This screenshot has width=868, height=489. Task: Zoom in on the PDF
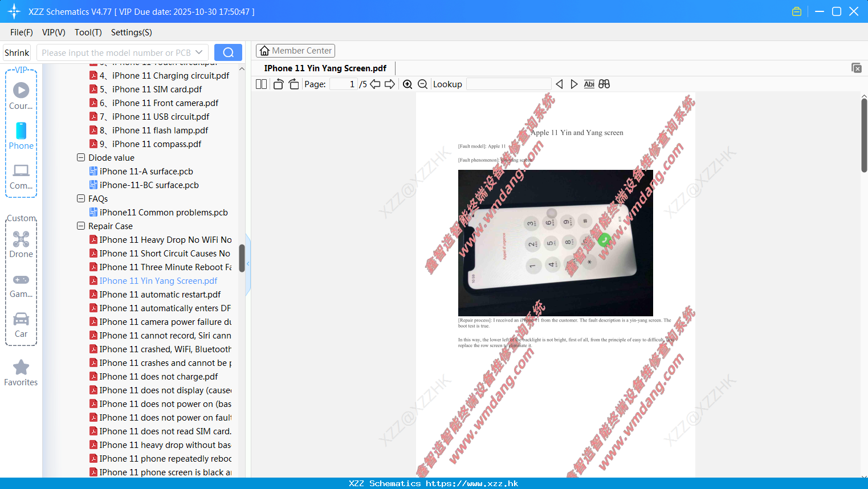coord(407,84)
